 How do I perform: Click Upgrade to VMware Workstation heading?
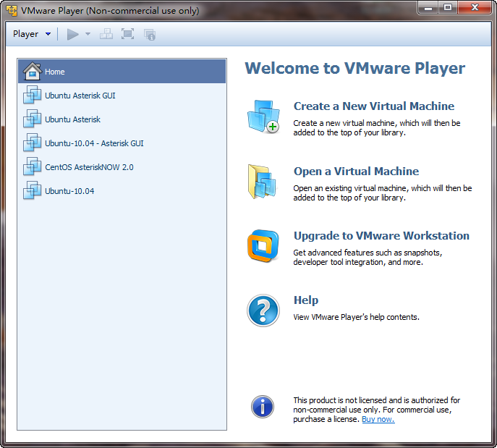tap(381, 236)
